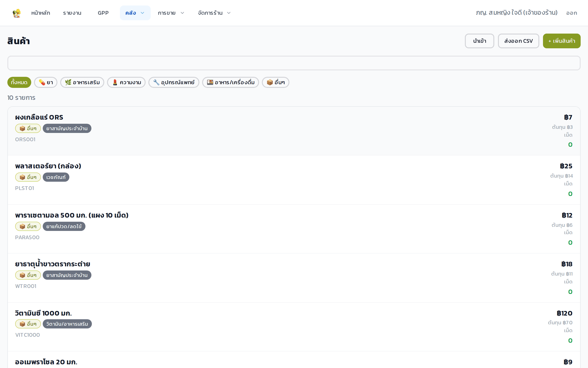Viewport: 588px width, 368px height.
Task: Click the PARA500 product code
Action: coord(27,237)
